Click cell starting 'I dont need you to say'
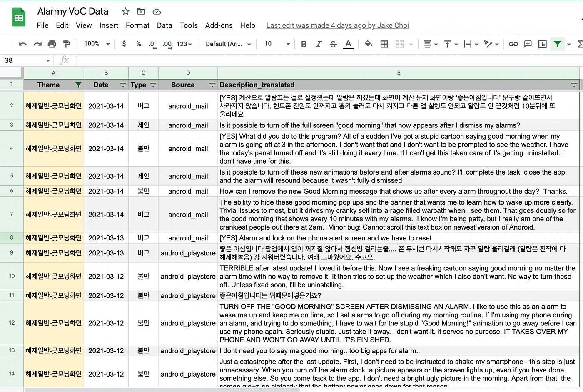This screenshot has width=583, height=392. click(x=399, y=351)
